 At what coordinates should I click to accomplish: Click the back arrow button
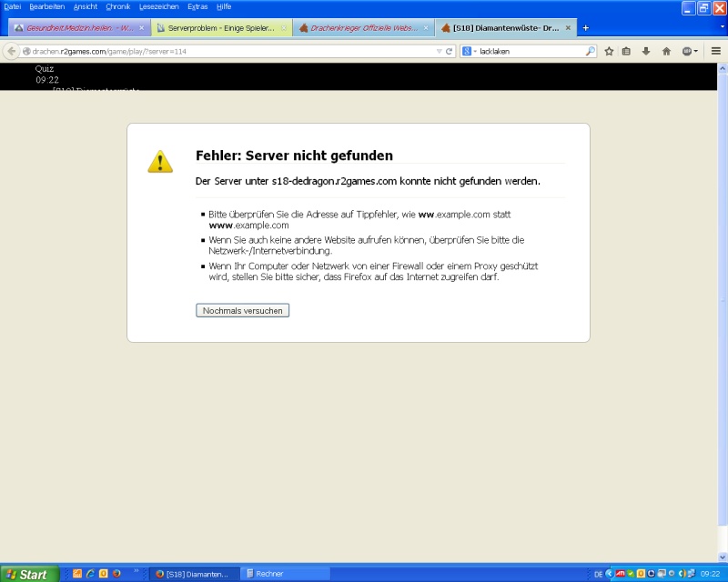click(12, 51)
